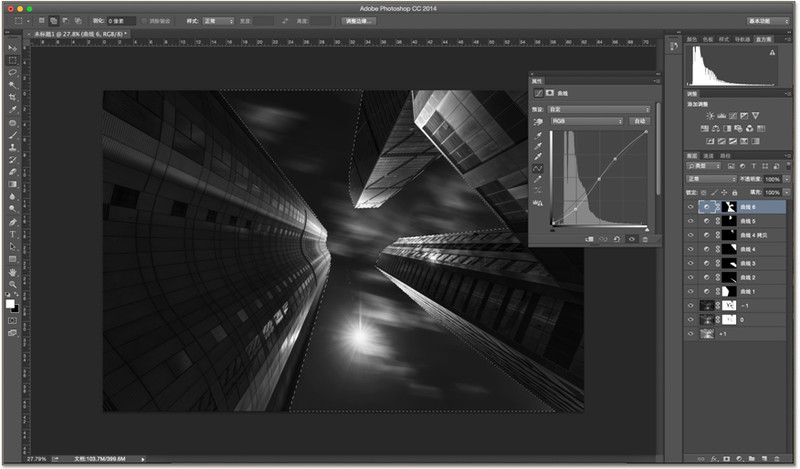
Task: Select the Eraser tool
Action: click(12, 172)
